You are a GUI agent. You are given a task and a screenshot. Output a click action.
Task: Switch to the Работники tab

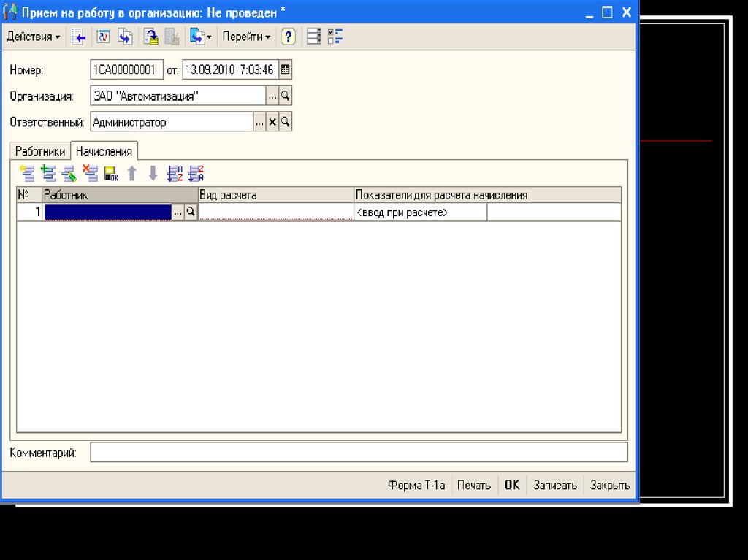(41, 151)
